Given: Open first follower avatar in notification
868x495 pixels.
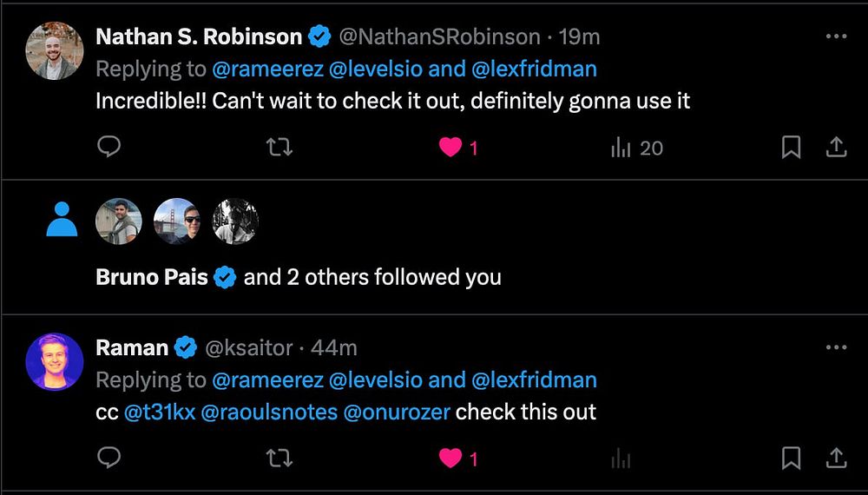Looking at the screenshot, I should coord(117,221).
